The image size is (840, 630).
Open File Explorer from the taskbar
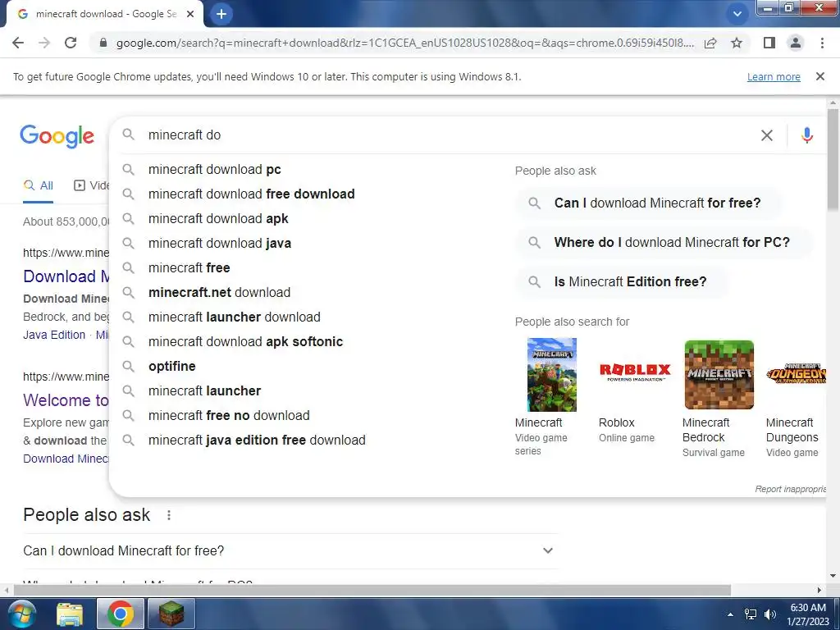[x=71, y=614]
